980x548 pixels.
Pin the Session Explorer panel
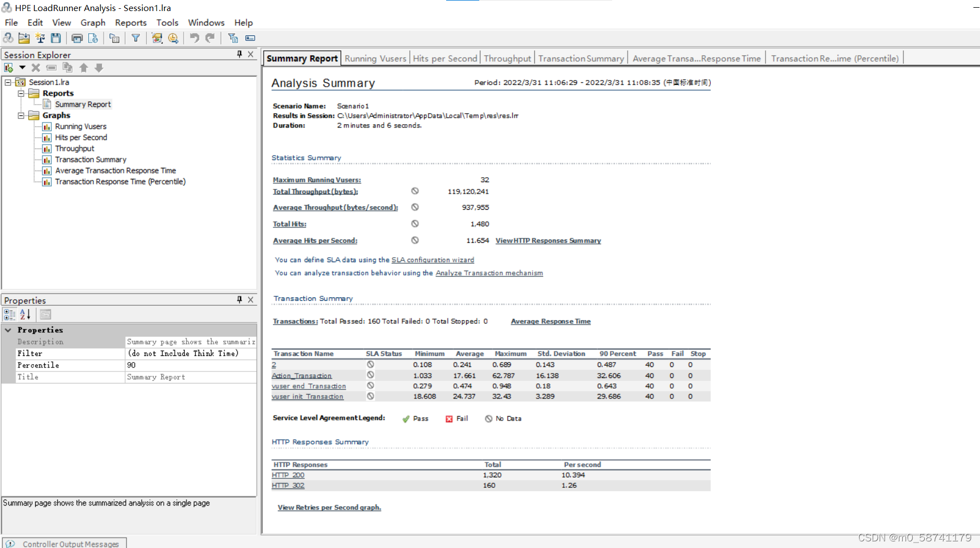tap(239, 54)
